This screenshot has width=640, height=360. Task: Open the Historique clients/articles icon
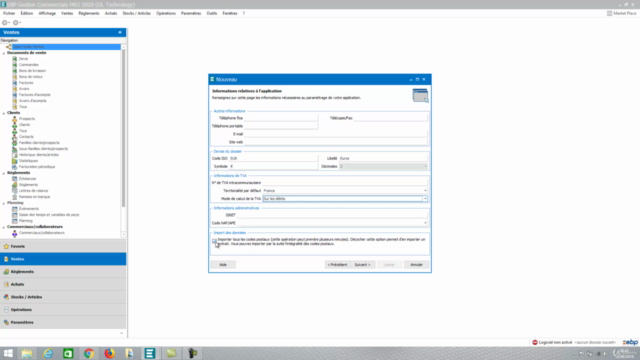coord(15,155)
